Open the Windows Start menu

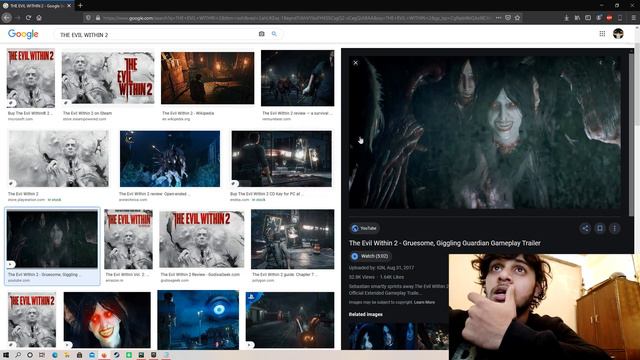[6, 355]
